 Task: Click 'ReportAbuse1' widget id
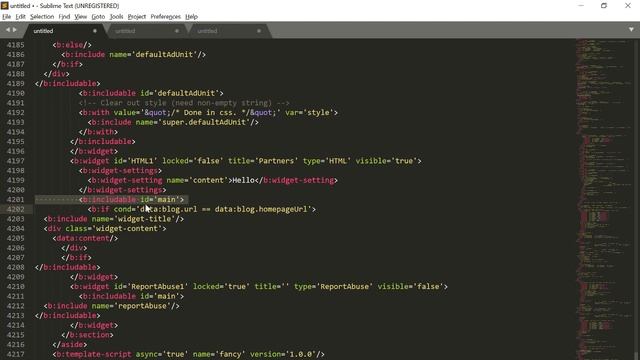(x=158, y=287)
